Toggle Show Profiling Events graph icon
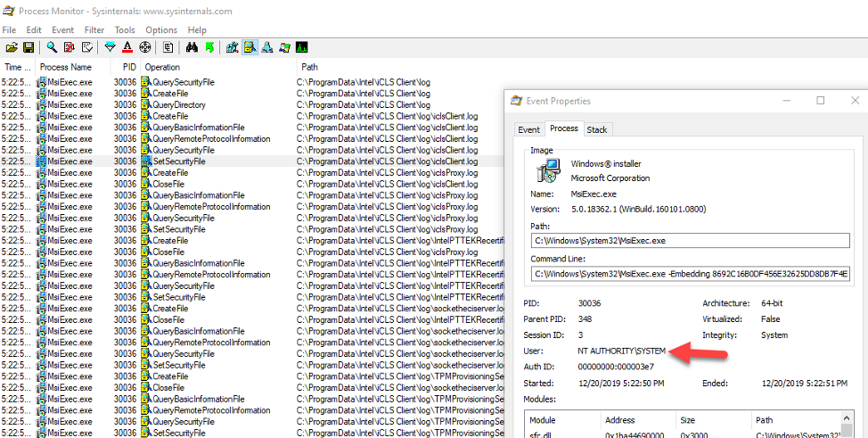This screenshot has width=868, height=438. point(302,47)
